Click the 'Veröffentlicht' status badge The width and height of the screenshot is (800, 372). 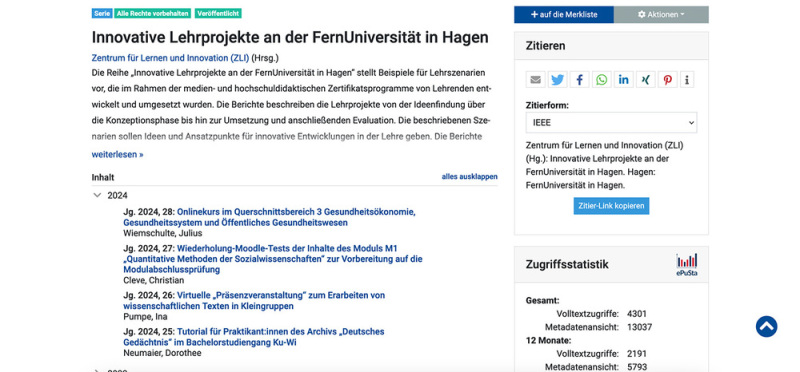point(218,14)
